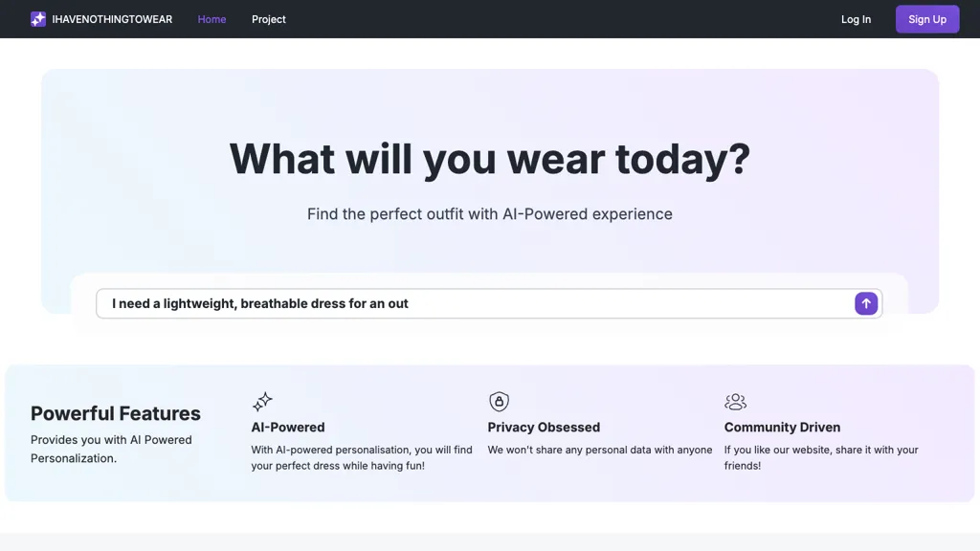Screen dimensions: 980x551
Task: Go to the Project page
Action: click(269, 19)
